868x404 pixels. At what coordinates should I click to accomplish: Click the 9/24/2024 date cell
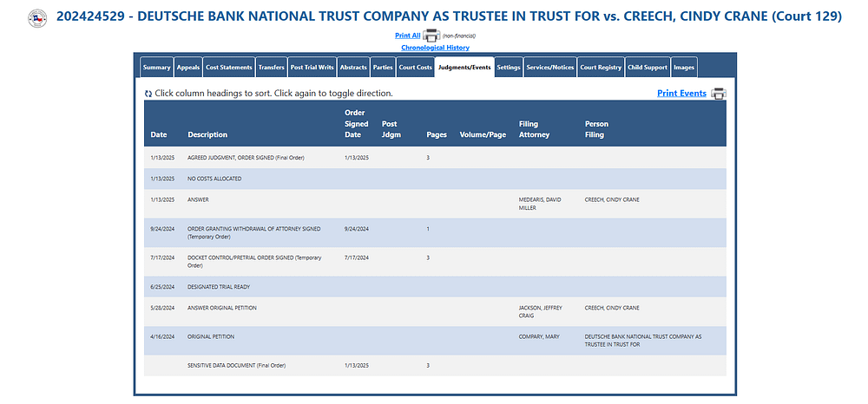(163, 228)
